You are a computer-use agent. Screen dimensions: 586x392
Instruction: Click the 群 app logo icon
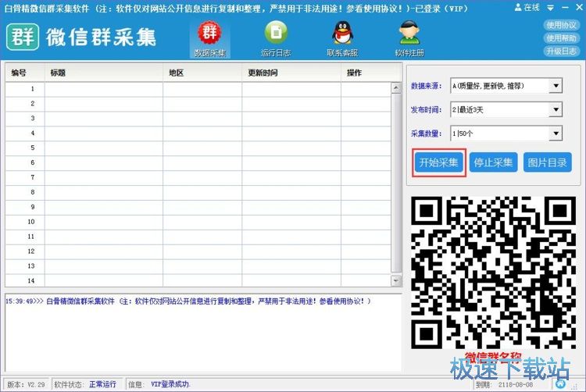pyautogui.click(x=23, y=37)
